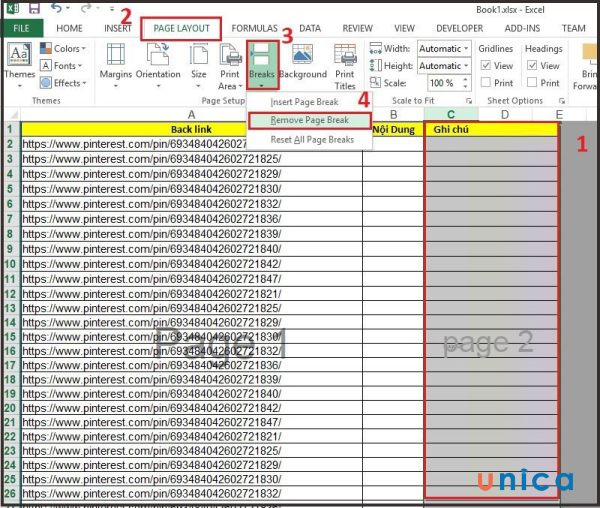Click the Bring Forward button

585,67
